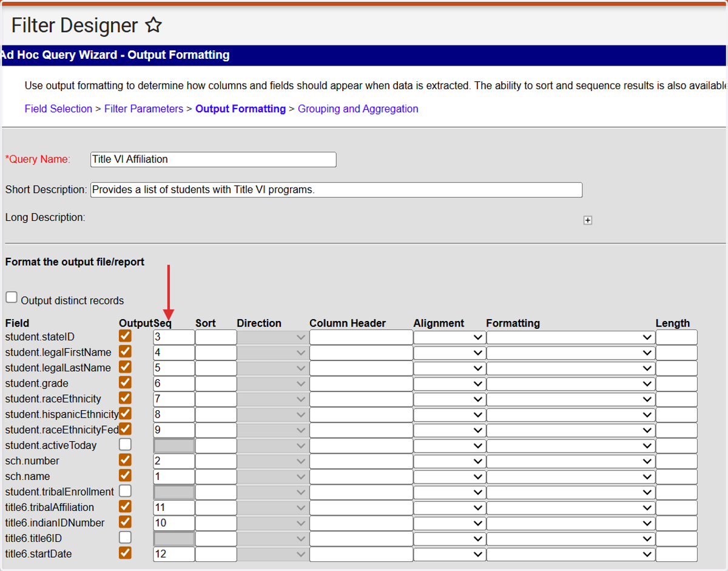The width and height of the screenshot is (728, 571).
Task: Click the Format the output file/report heading
Action: [x=75, y=262]
